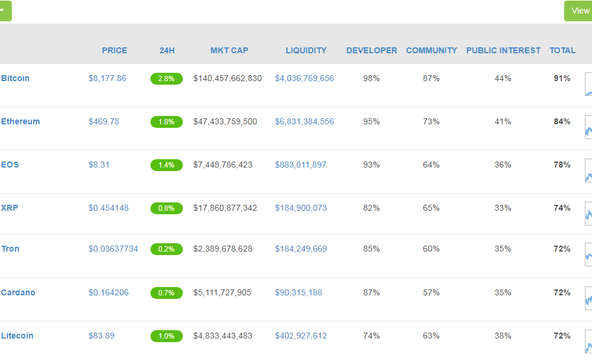Click Litecoin price $83.89
This screenshot has width=592, height=364.
[102, 336]
